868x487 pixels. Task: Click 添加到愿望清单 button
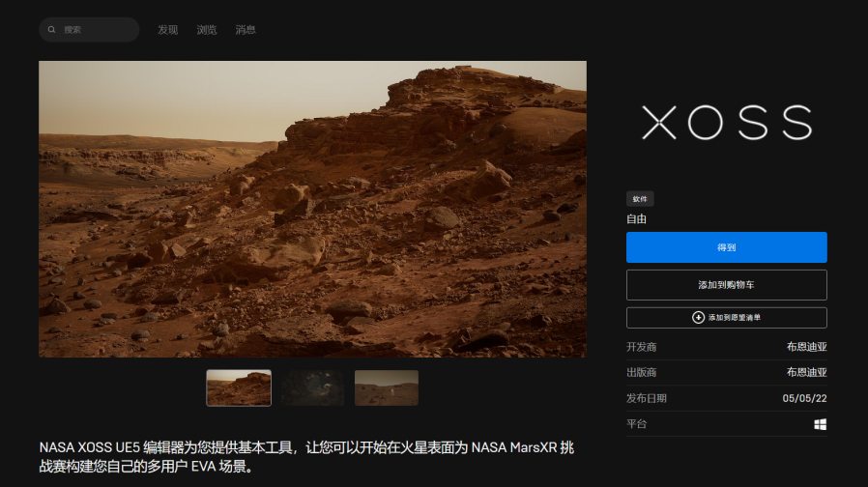pyautogui.click(x=726, y=318)
